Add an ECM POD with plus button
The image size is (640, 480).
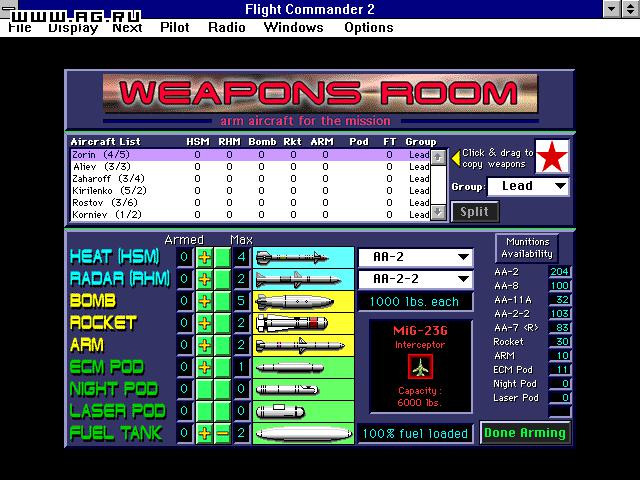pos(204,368)
